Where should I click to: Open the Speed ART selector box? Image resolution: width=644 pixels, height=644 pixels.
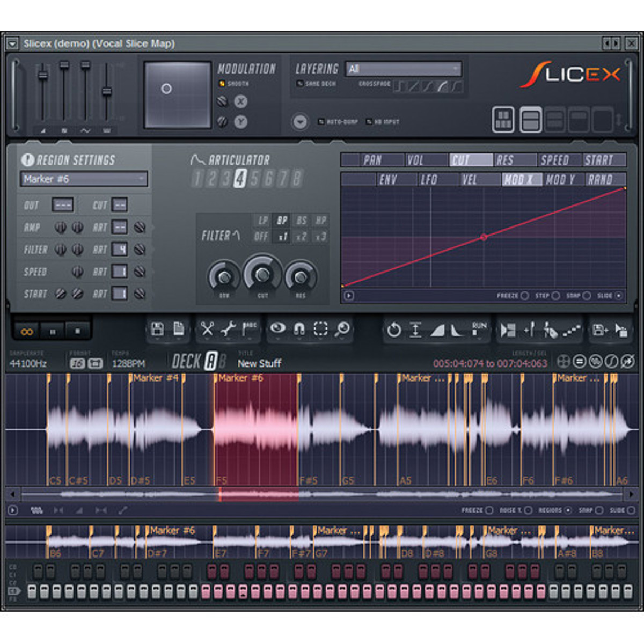[119, 272]
